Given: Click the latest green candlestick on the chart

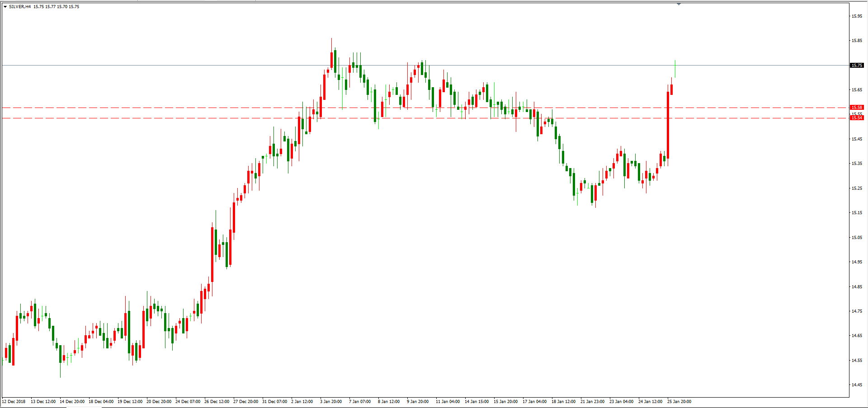Looking at the screenshot, I should coord(675,68).
